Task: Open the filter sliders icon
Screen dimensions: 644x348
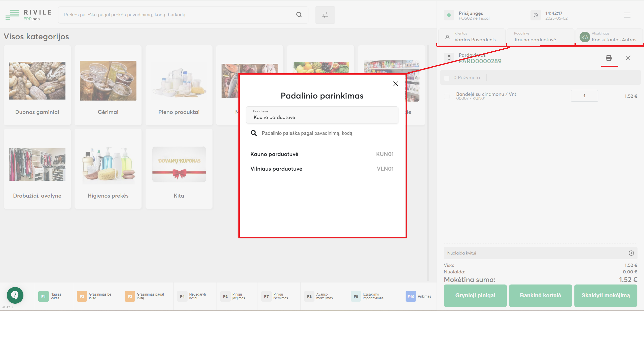Action: 325,15
